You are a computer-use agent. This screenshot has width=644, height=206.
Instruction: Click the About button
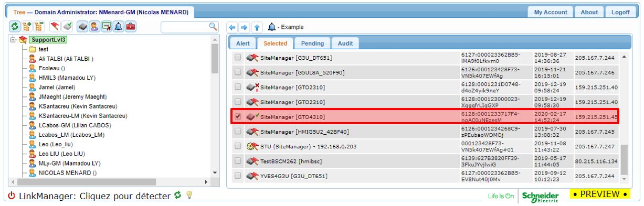pos(589,12)
